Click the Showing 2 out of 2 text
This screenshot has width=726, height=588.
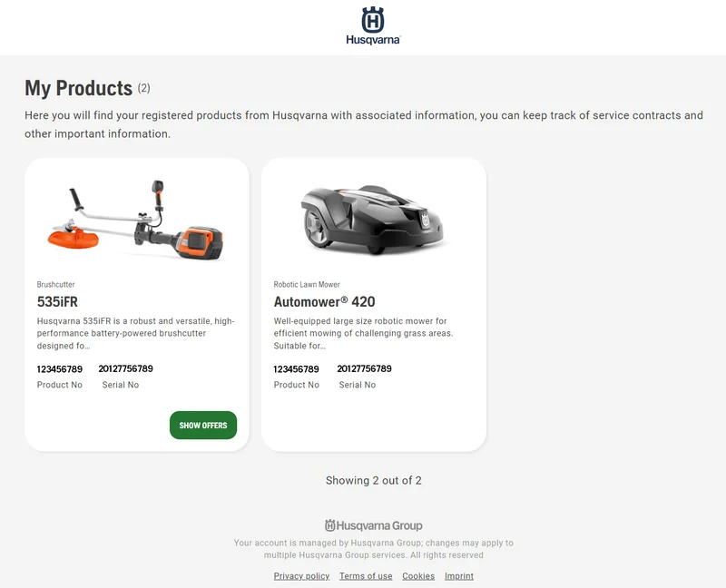point(373,480)
